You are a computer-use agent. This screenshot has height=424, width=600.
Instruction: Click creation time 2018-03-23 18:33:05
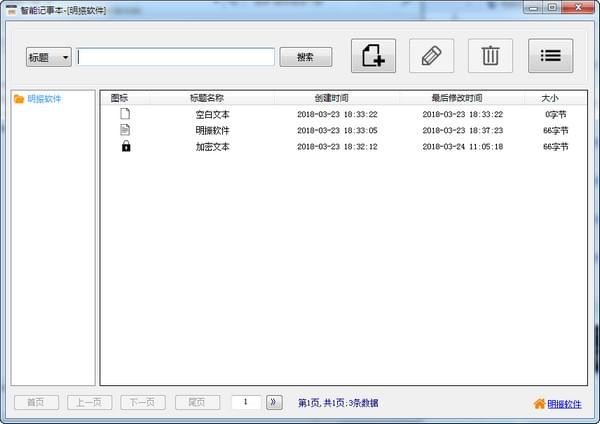tap(337, 130)
